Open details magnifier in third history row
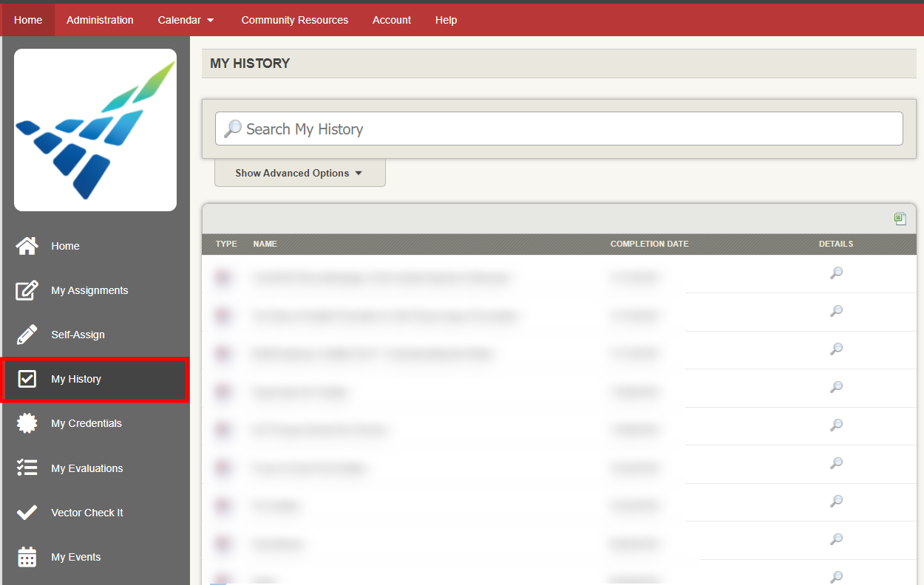The image size is (924, 585). click(836, 349)
